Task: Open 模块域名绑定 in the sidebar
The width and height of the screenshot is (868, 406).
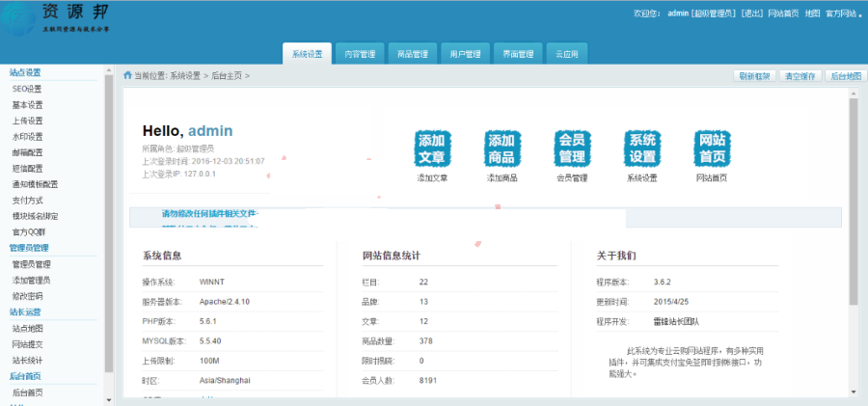Action: pyautogui.click(x=35, y=216)
